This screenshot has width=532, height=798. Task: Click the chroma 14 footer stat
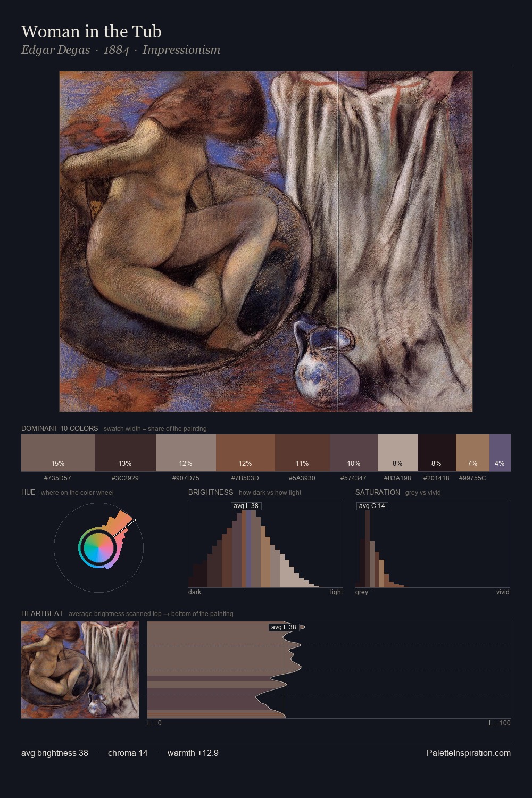(128, 753)
